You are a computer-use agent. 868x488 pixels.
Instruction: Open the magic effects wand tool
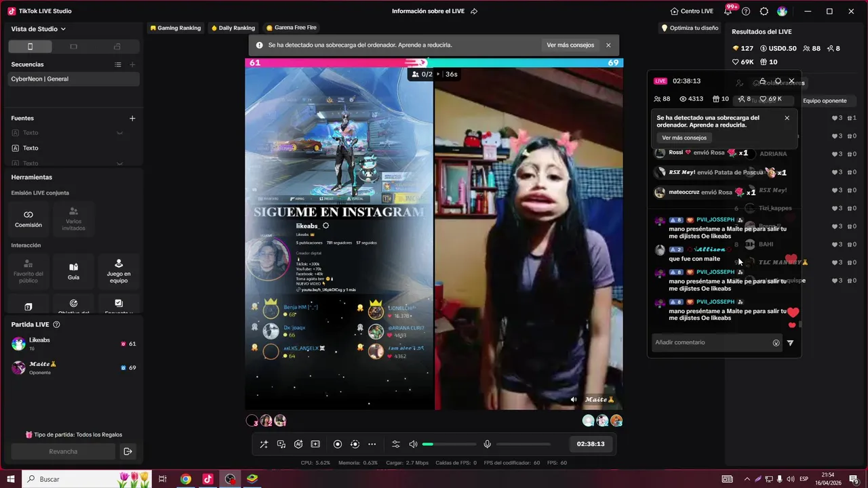point(264,444)
